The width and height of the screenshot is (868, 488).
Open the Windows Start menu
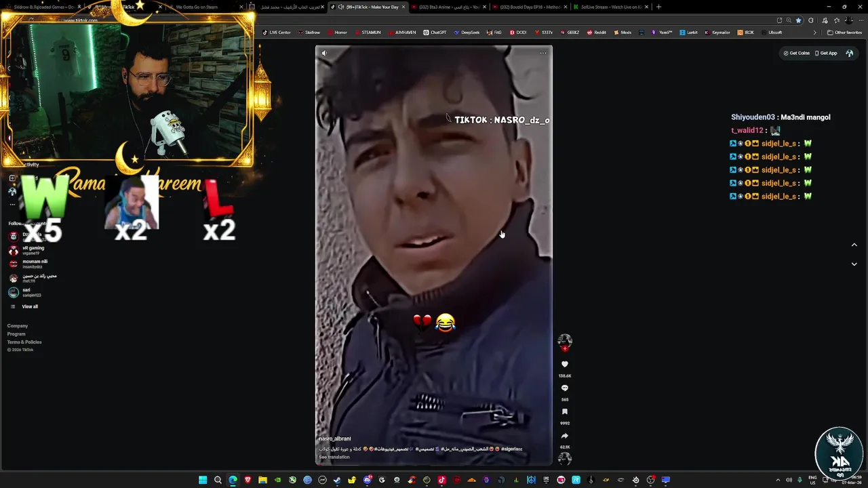(x=203, y=480)
